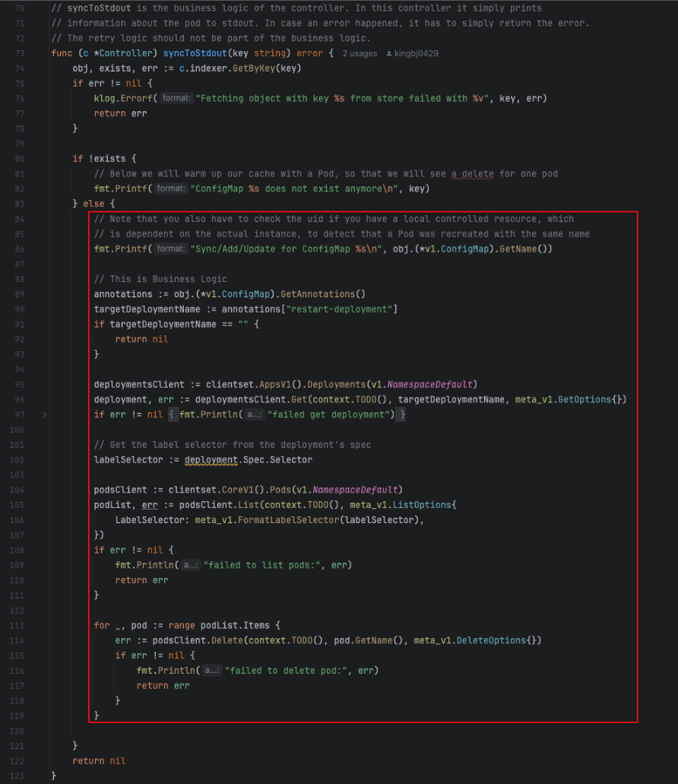This screenshot has width=678, height=784.
Task: Click the person icon beside kingbj0429
Action: point(389,53)
